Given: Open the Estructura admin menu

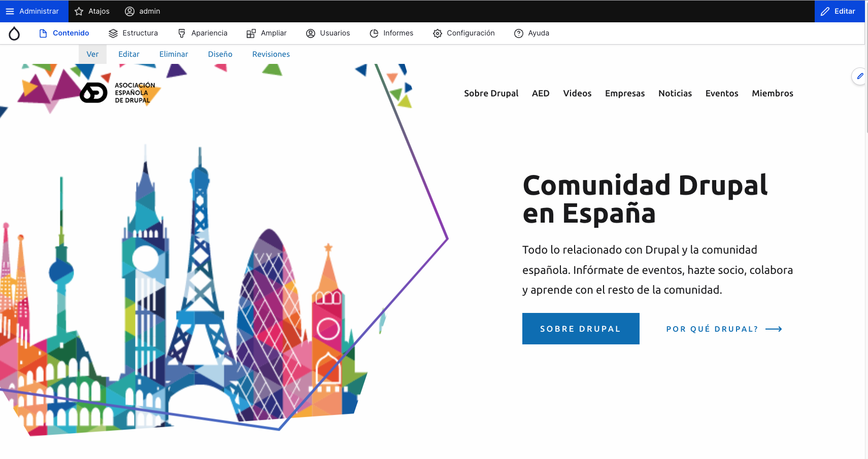Looking at the screenshot, I should pos(133,33).
